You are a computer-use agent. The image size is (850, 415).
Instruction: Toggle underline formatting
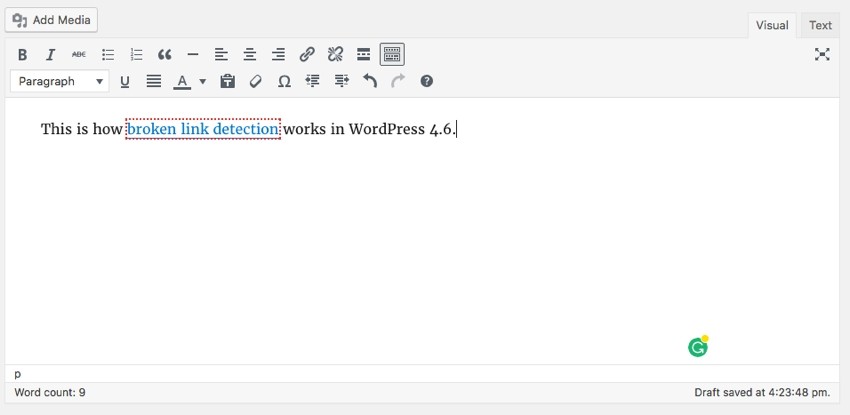click(125, 81)
